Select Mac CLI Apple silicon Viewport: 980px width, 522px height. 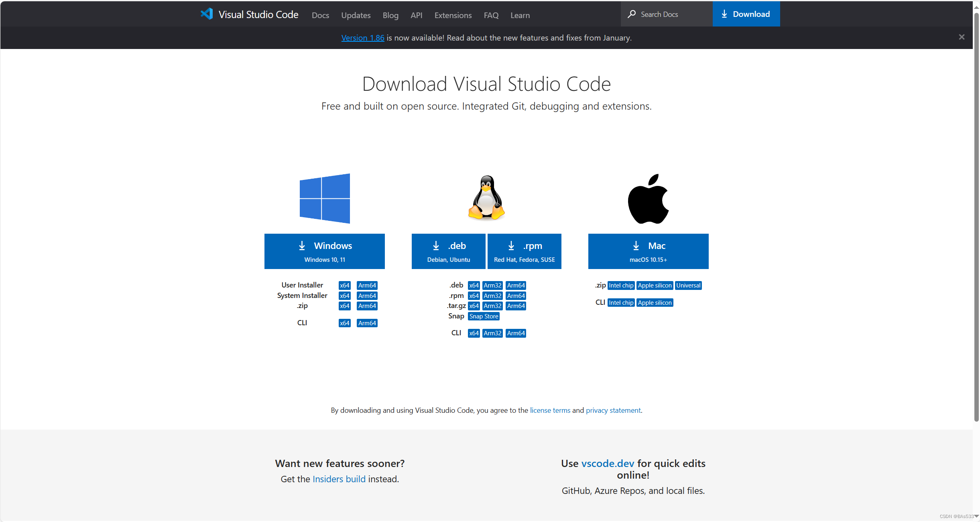(655, 303)
